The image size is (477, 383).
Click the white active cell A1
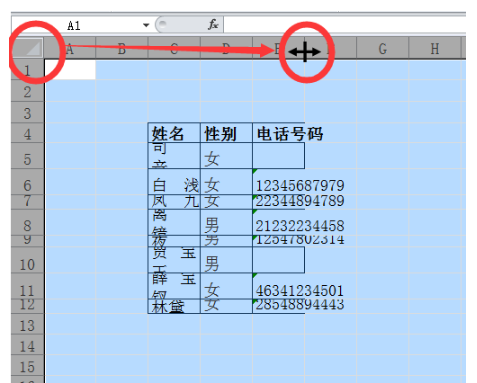(70, 69)
